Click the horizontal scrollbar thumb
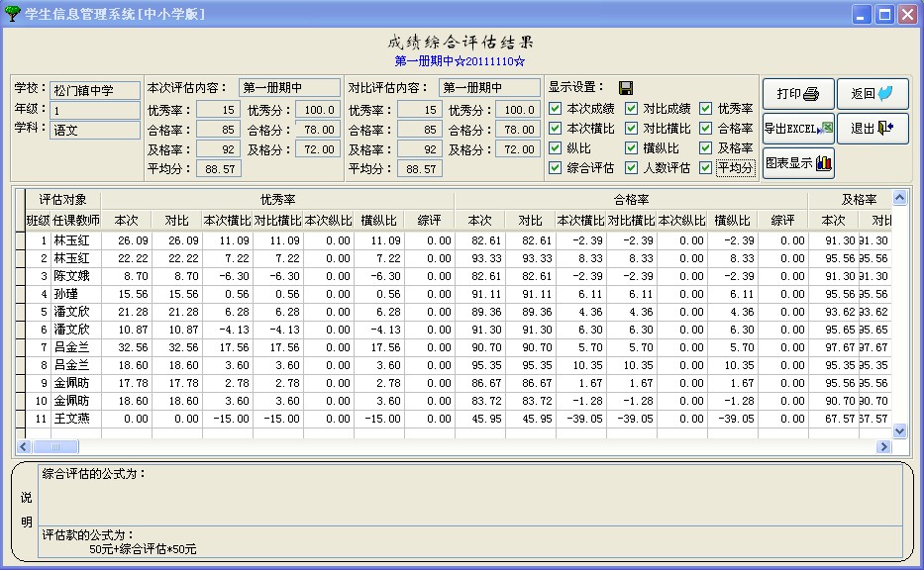The width and height of the screenshot is (924, 570). point(55,447)
